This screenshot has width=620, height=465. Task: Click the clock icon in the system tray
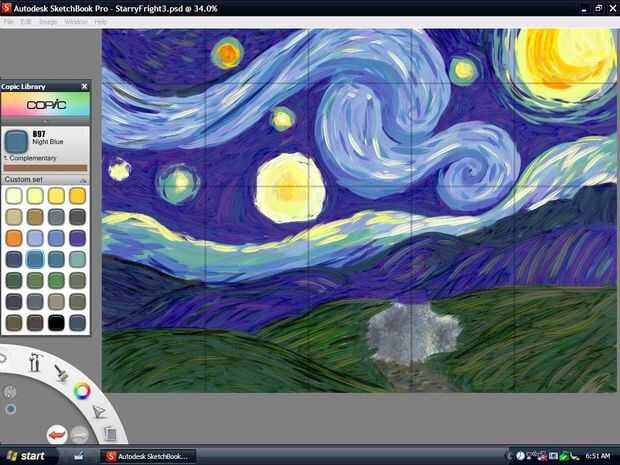point(520,456)
